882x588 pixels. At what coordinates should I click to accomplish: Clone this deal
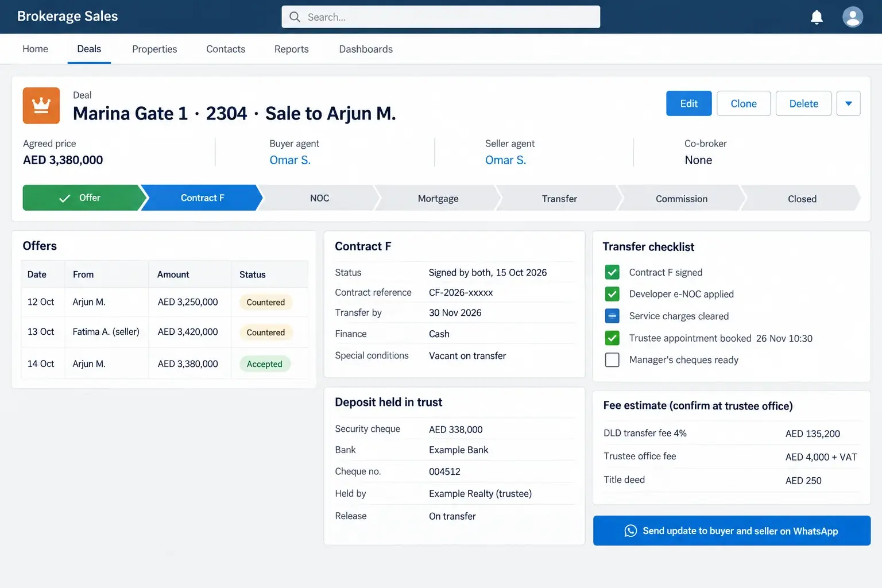[x=744, y=103]
